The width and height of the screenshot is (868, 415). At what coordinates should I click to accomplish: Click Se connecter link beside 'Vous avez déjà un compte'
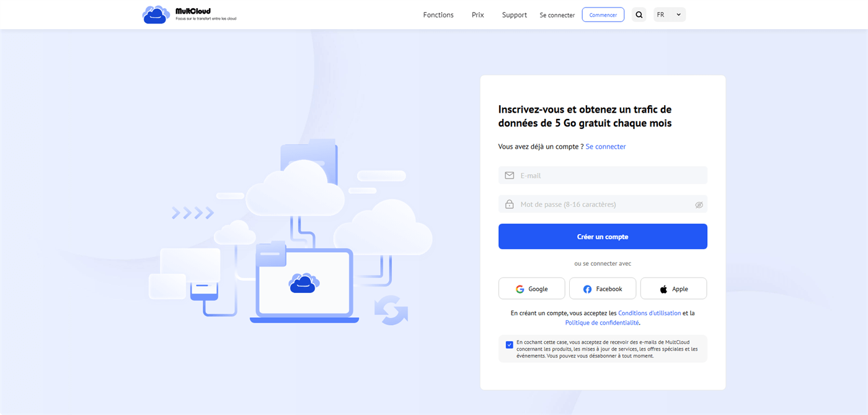[x=606, y=147]
